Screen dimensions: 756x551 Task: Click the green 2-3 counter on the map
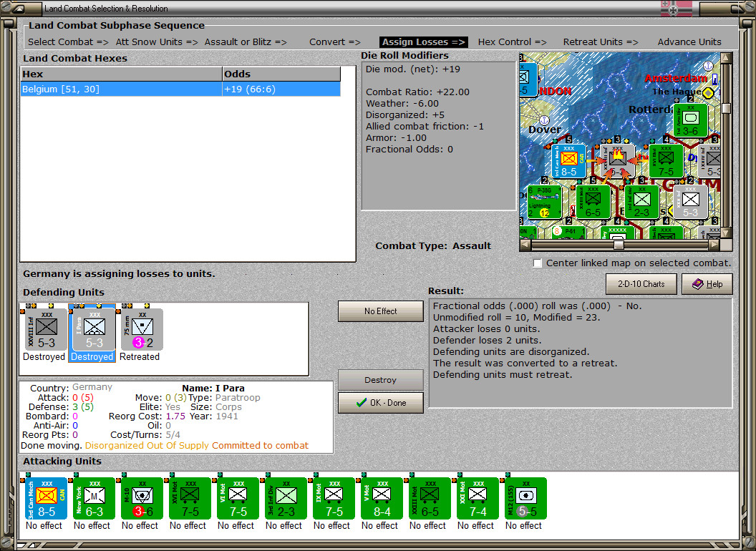click(x=641, y=202)
